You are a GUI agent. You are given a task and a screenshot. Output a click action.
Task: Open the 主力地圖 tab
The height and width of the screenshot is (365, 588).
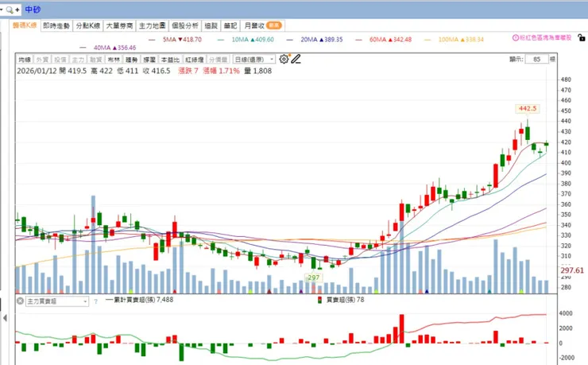(x=153, y=25)
